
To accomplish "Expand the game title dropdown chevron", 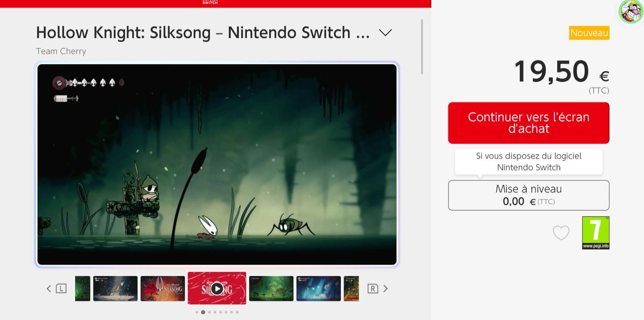I will click(385, 33).
